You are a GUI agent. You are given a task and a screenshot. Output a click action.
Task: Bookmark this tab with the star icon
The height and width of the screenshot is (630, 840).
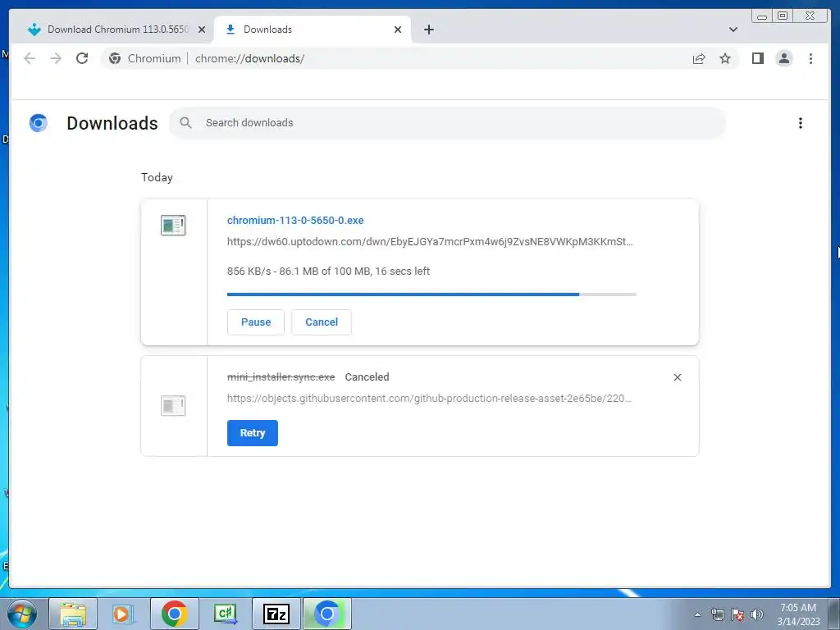(x=725, y=58)
